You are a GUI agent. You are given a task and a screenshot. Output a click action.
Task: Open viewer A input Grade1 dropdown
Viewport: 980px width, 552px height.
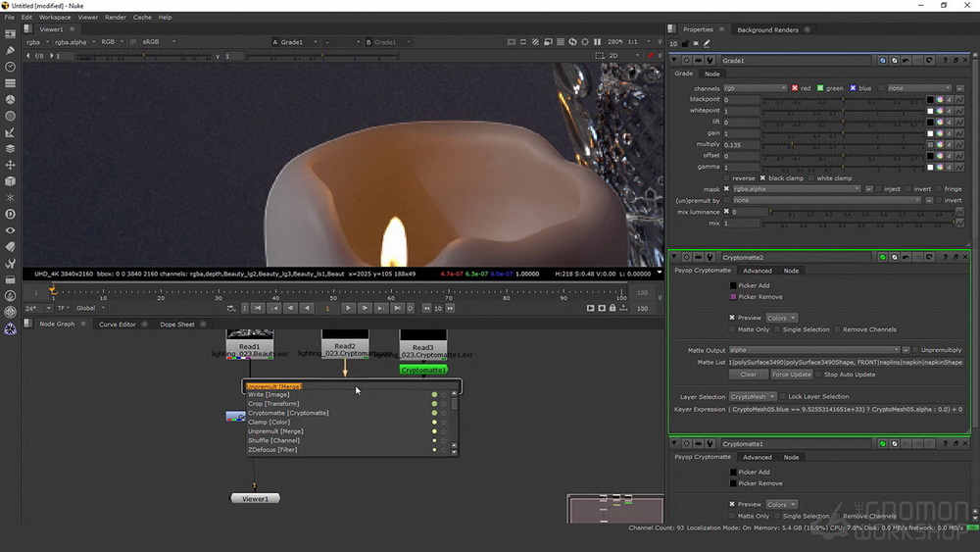(299, 42)
